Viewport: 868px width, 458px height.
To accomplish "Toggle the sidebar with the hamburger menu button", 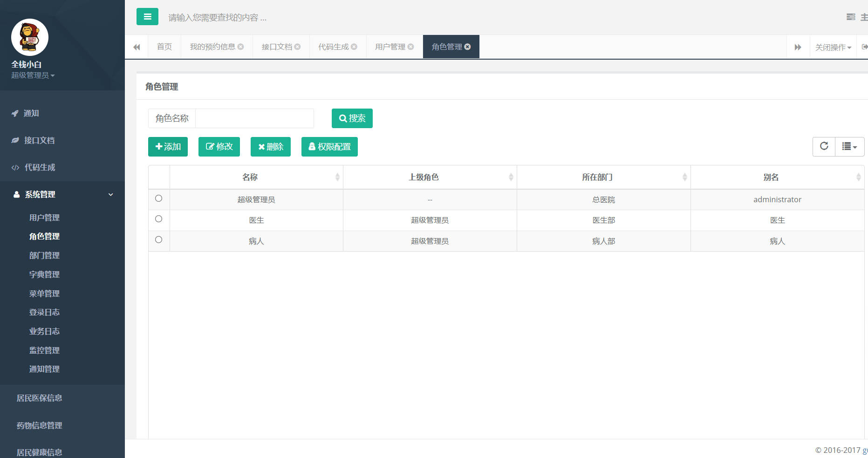I will coord(147,17).
